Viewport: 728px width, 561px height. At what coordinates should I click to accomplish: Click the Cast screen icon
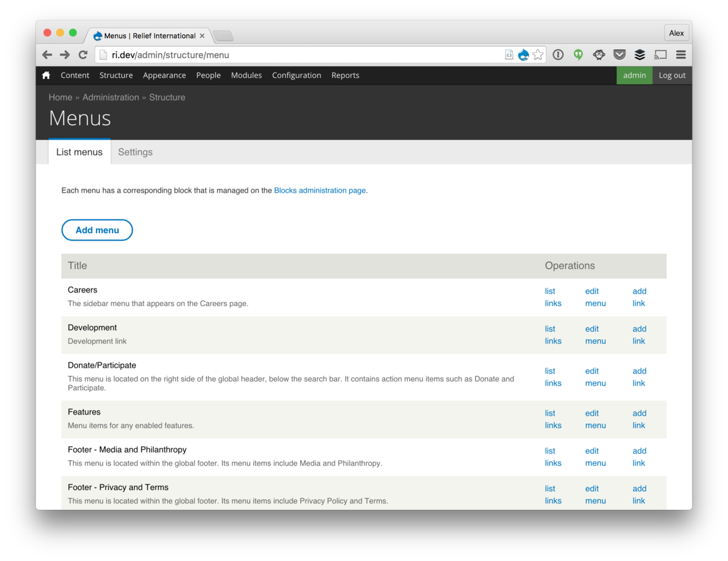click(x=660, y=55)
